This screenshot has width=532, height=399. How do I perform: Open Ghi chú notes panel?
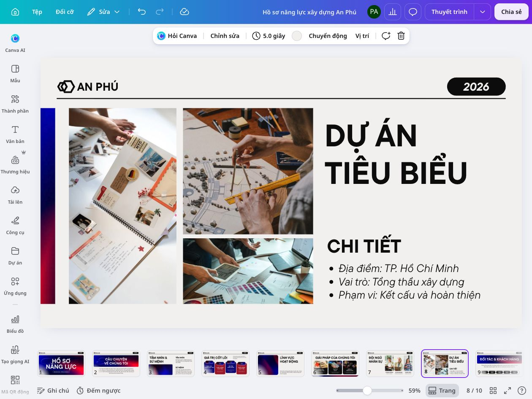[x=53, y=391]
